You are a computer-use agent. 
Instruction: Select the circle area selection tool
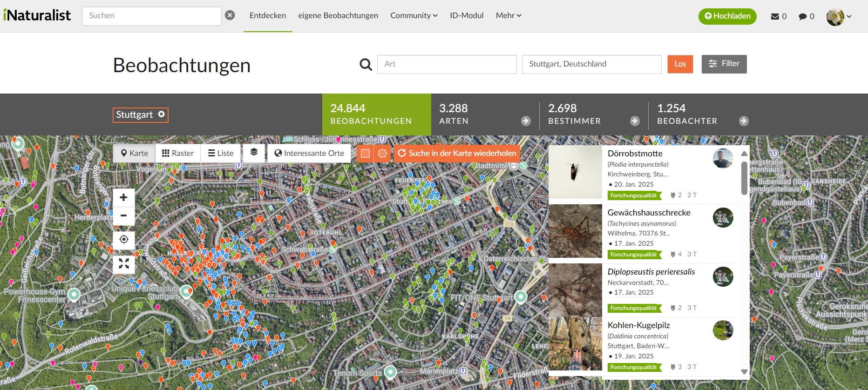click(382, 154)
